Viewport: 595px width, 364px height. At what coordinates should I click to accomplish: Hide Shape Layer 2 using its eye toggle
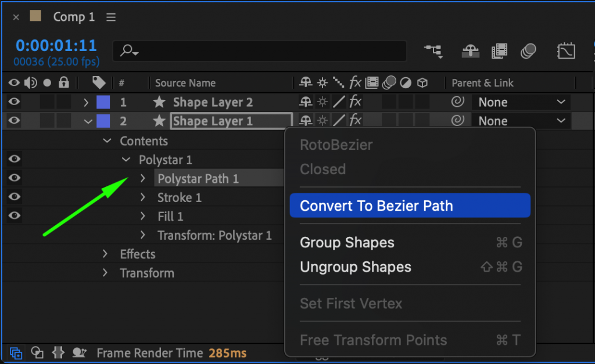[14, 102]
